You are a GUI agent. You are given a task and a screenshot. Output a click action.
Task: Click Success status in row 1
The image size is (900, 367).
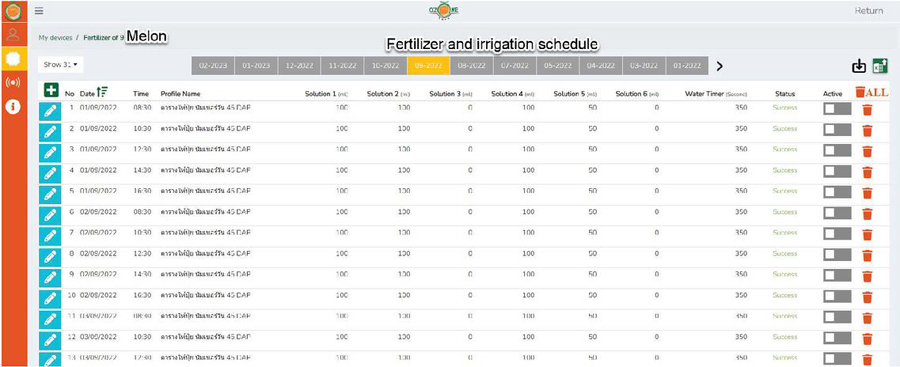click(785, 107)
